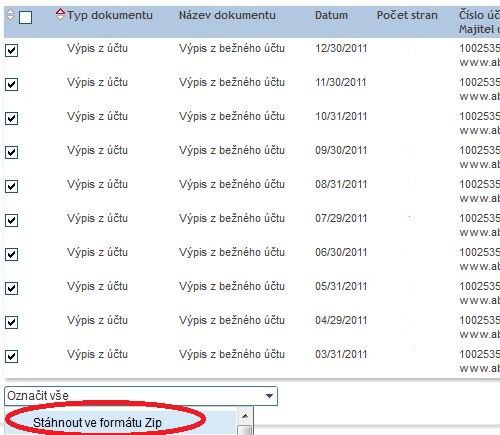Uncheck the statement dated 11/30/2011
The width and height of the screenshot is (500, 435).
coord(11,84)
